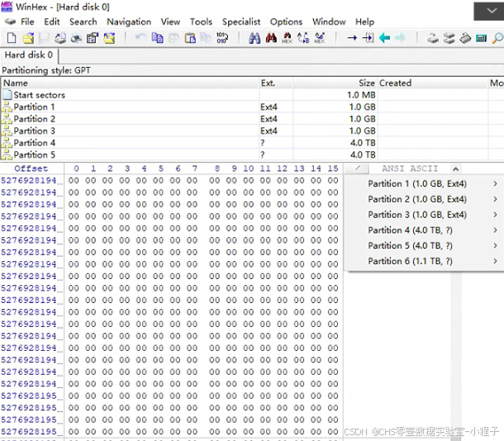Open the Window menu
Viewport: 504px width, 441px height.
(329, 21)
